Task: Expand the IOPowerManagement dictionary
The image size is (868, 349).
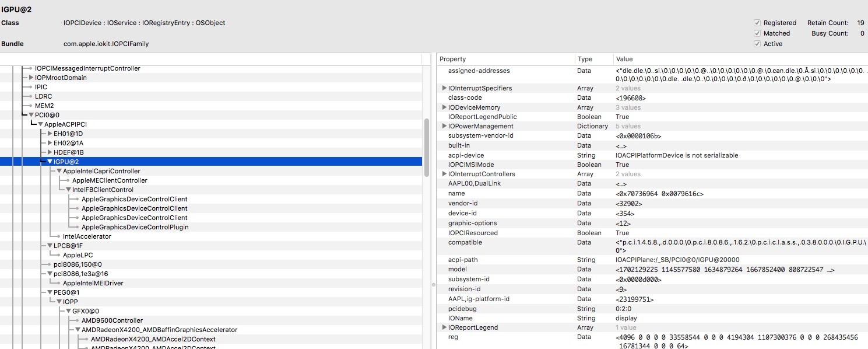Action: [445, 126]
